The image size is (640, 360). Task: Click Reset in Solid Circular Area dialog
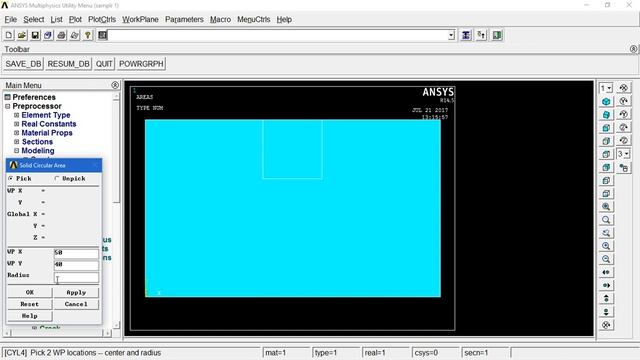coord(30,304)
